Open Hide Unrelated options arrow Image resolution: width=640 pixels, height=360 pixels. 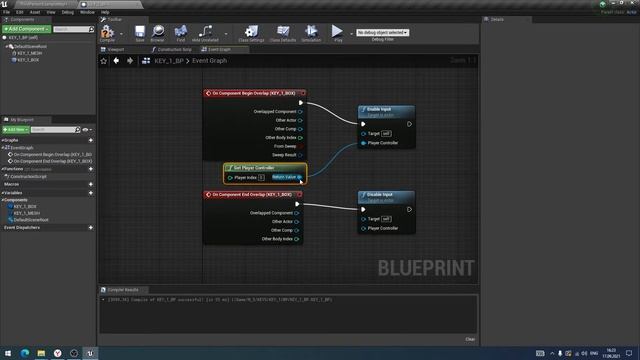coord(226,33)
